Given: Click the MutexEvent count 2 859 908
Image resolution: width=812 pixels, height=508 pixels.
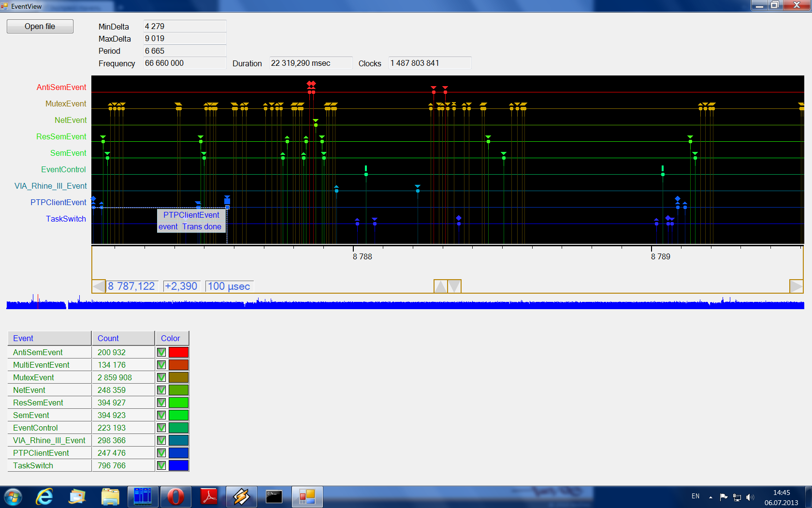Looking at the screenshot, I should coord(115,377).
